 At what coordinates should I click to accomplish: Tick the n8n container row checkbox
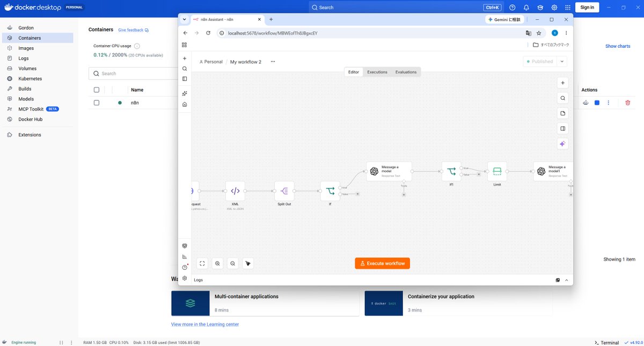pyautogui.click(x=97, y=102)
